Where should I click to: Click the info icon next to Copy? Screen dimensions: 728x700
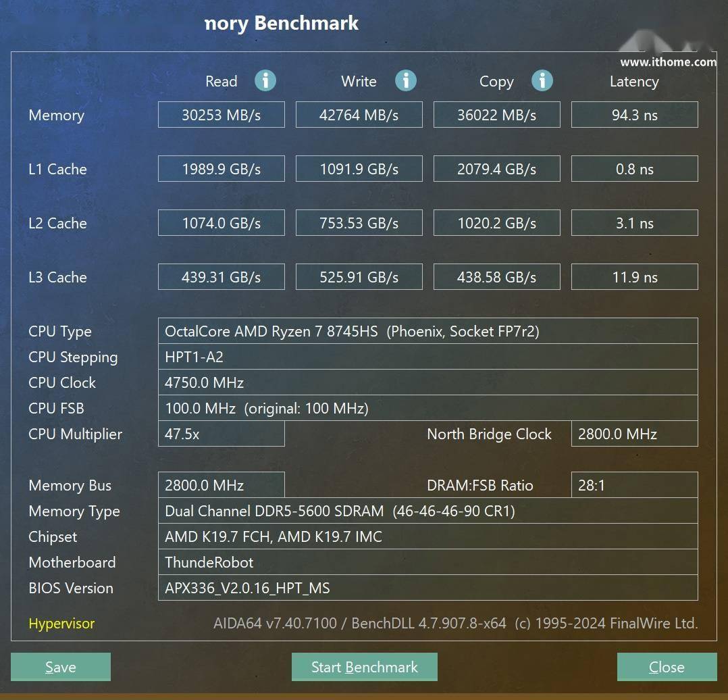pos(542,81)
